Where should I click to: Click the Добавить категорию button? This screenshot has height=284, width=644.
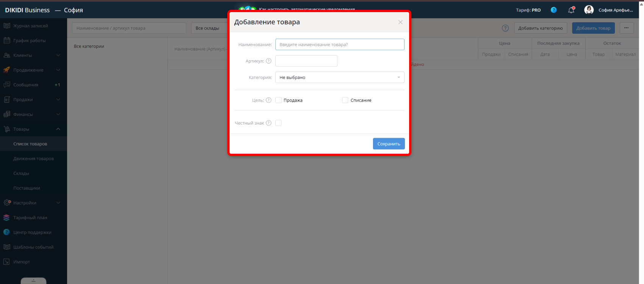540,28
